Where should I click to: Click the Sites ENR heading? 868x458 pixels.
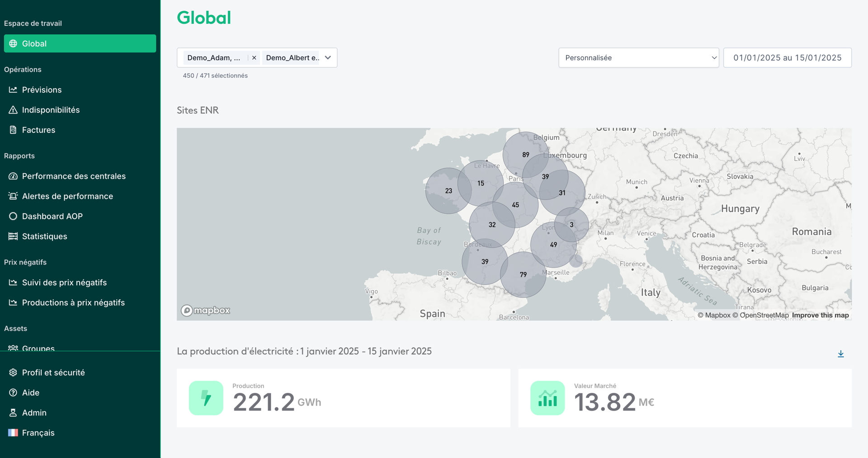coord(198,110)
